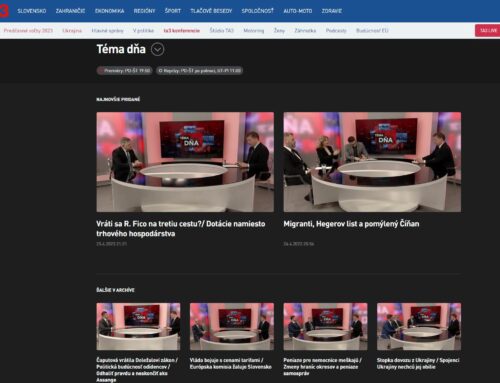
Task: Open the SPOLOČNOSŤ menu section
Action: point(258,11)
